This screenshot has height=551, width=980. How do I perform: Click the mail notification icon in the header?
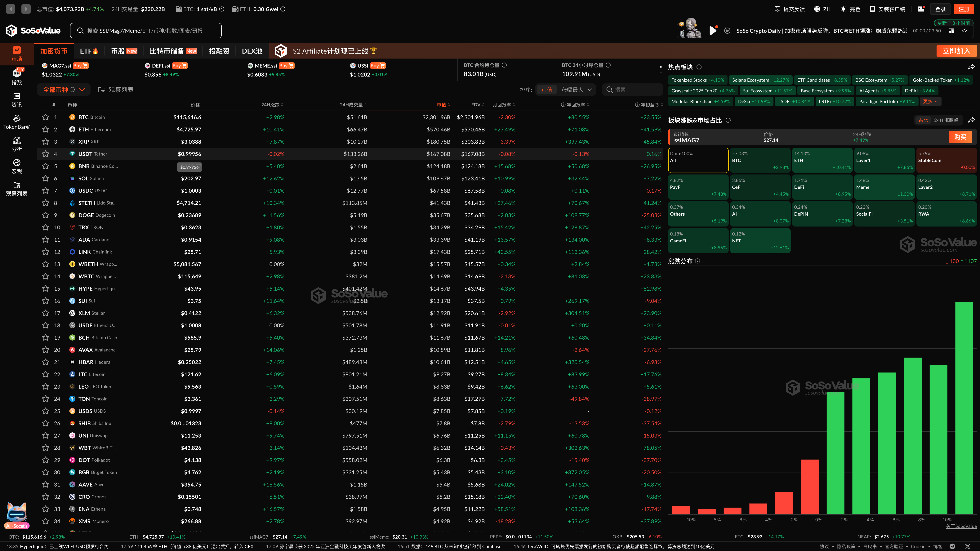point(921,9)
